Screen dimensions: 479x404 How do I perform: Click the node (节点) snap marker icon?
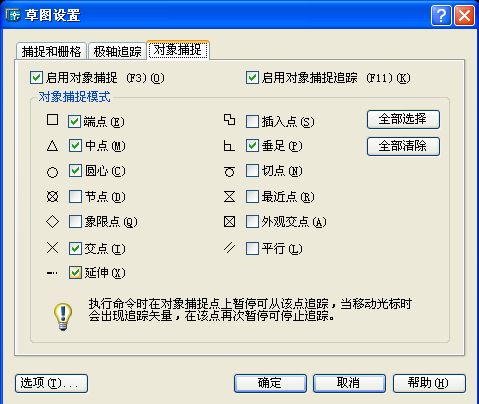52,196
